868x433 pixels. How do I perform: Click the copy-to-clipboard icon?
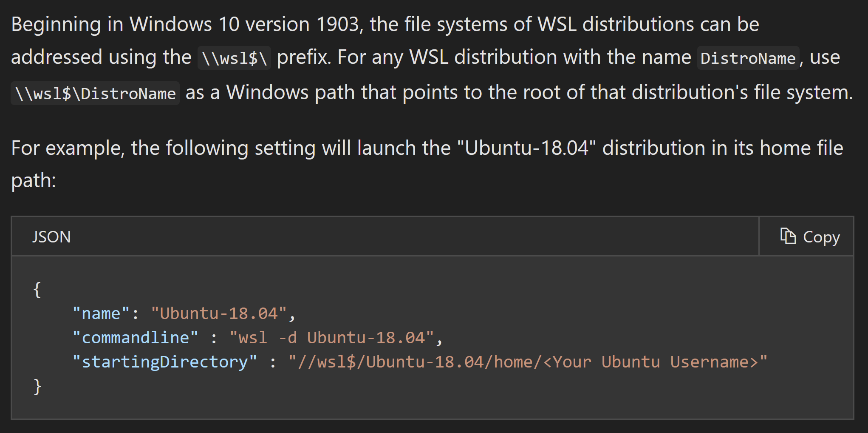(x=789, y=236)
